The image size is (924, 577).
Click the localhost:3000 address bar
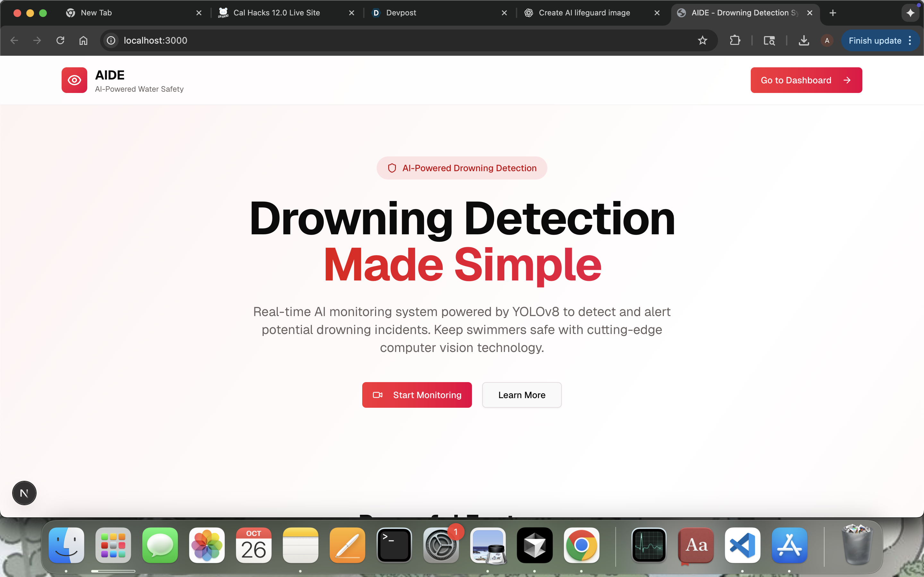point(382,40)
